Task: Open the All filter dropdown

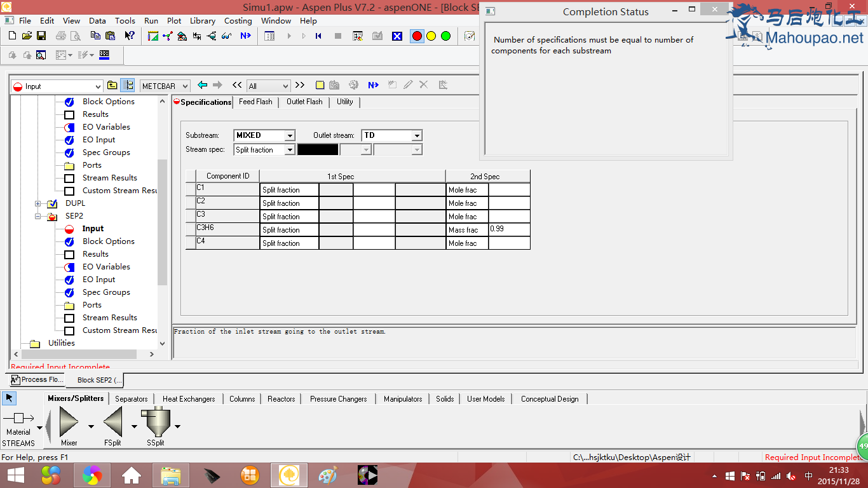Action: [x=285, y=86]
